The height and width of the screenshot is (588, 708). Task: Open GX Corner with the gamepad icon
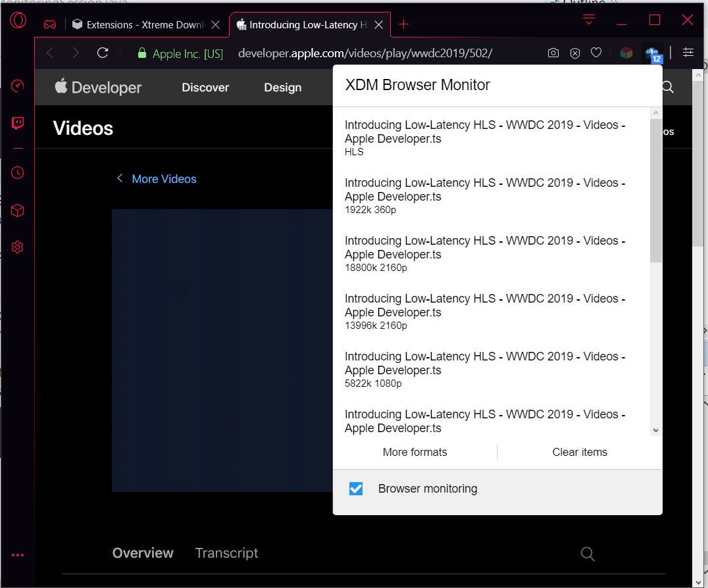click(x=50, y=24)
